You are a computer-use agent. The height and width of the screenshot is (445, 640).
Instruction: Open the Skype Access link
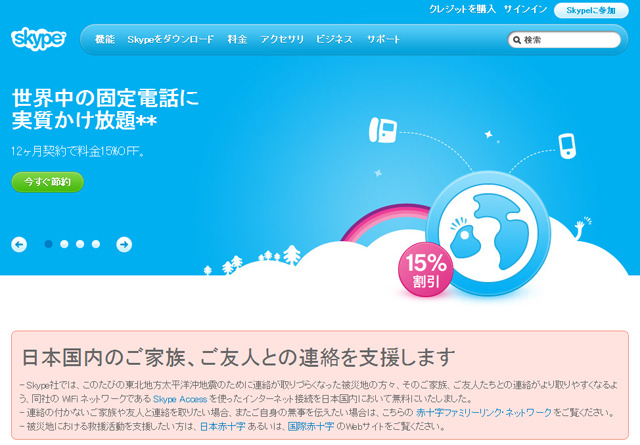[180, 399]
